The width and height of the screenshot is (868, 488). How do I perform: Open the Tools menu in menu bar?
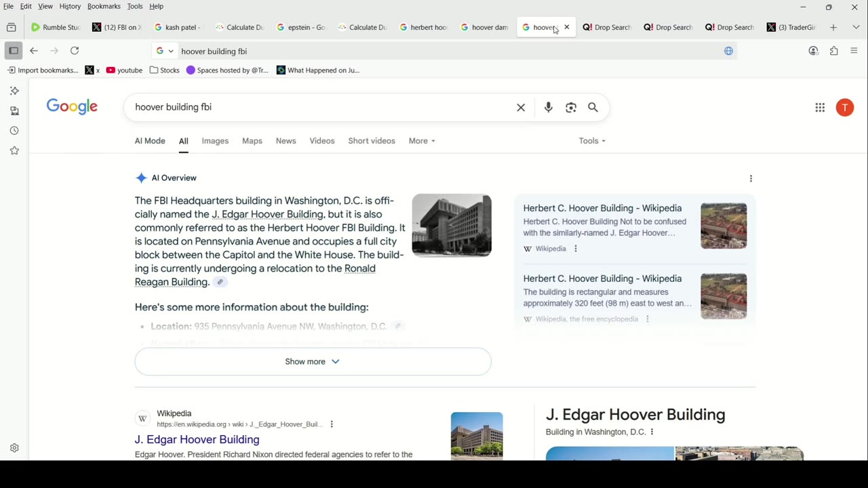click(135, 6)
